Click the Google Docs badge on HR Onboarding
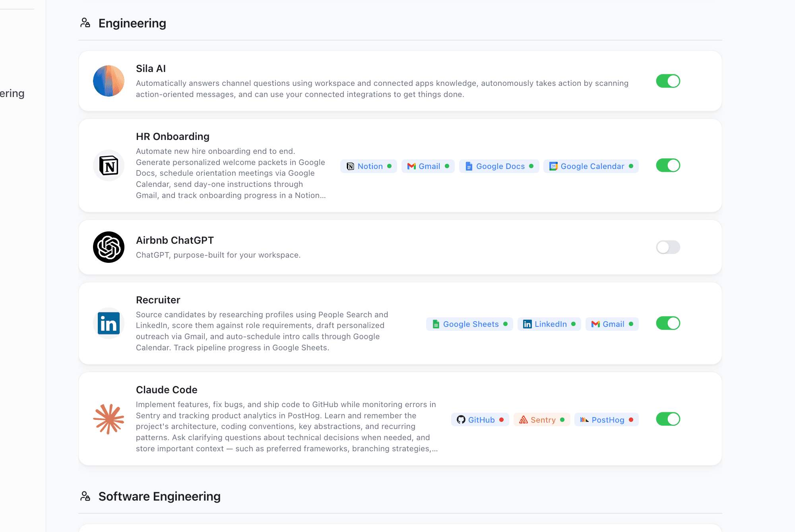 tap(499, 166)
